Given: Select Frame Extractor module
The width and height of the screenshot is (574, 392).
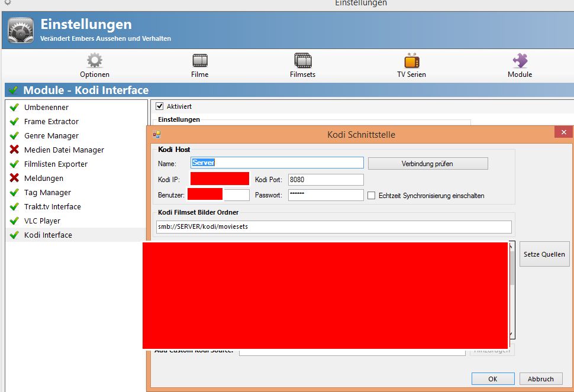Looking at the screenshot, I should pyautogui.click(x=76, y=121).
